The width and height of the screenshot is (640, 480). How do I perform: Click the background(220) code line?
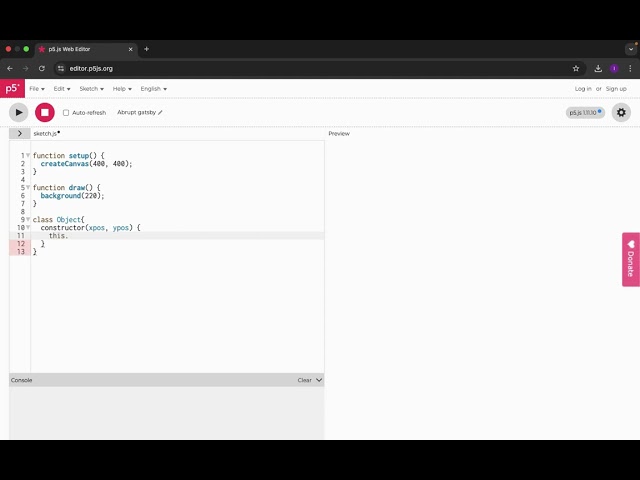(72, 196)
